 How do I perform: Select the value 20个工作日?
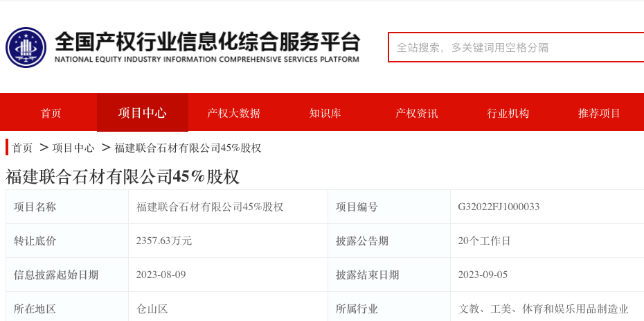[484, 241]
